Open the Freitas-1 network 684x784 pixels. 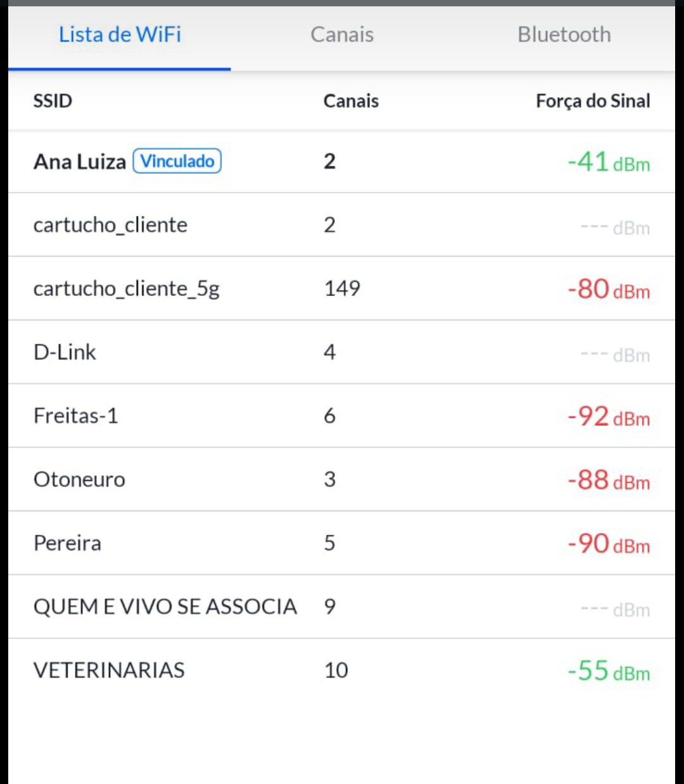75,416
